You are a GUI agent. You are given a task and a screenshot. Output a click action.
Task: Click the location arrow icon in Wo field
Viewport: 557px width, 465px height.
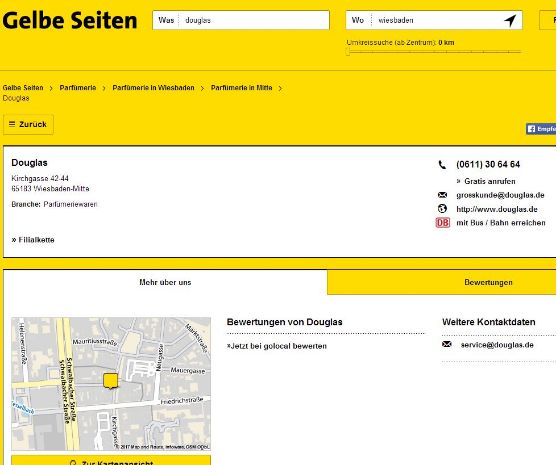[x=510, y=20]
